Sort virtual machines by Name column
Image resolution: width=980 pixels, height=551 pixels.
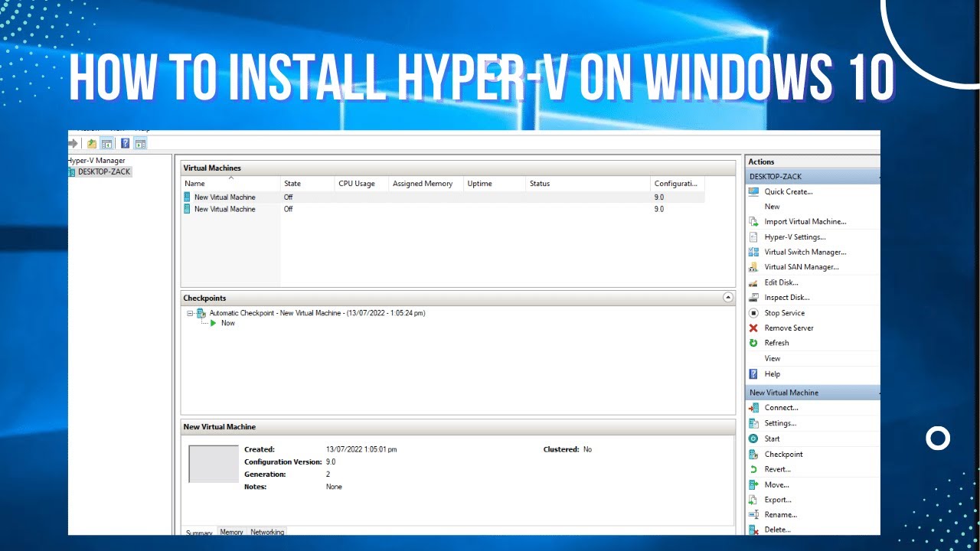(231, 184)
